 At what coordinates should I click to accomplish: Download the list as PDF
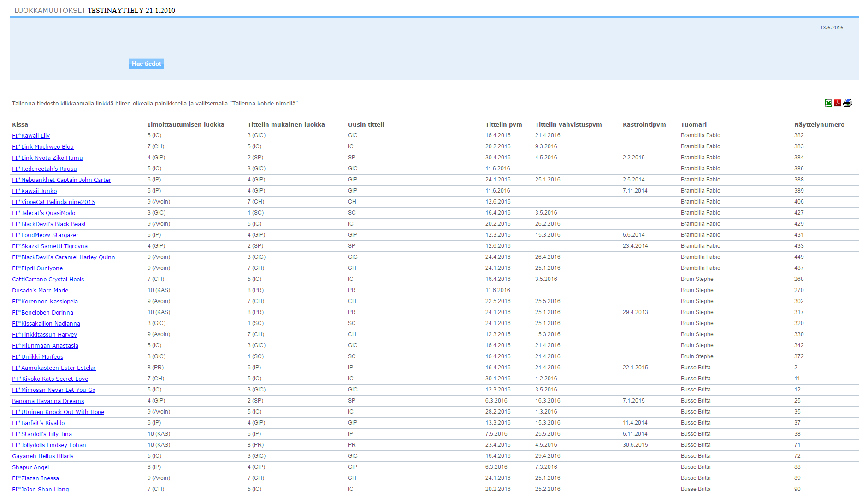tap(838, 103)
